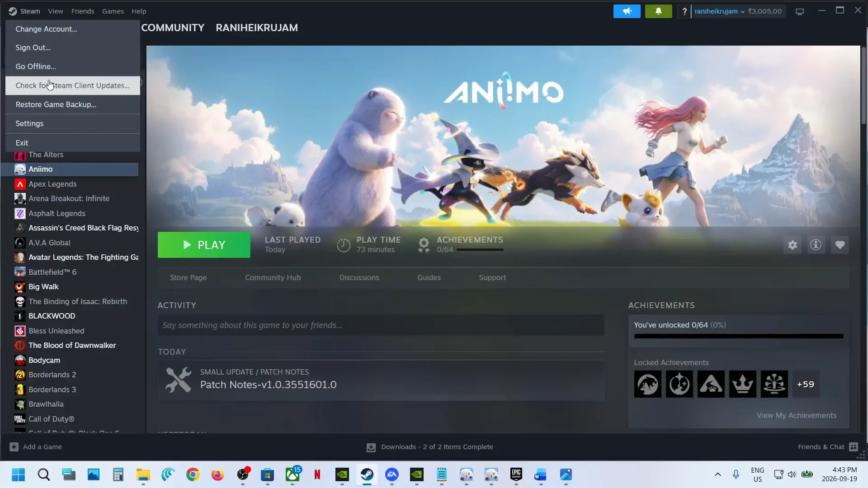The width and height of the screenshot is (868, 488).
Task: Click the Steam taskbar icon
Action: click(x=367, y=474)
